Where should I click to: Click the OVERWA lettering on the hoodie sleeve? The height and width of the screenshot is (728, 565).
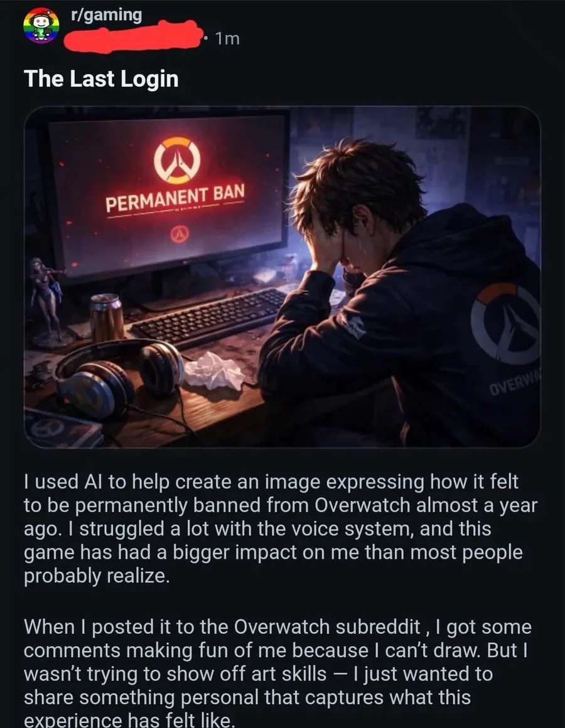click(x=515, y=383)
